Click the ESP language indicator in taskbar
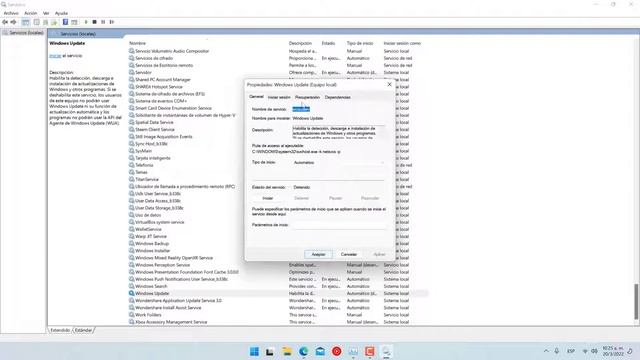640x360 pixels. point(571,351)
